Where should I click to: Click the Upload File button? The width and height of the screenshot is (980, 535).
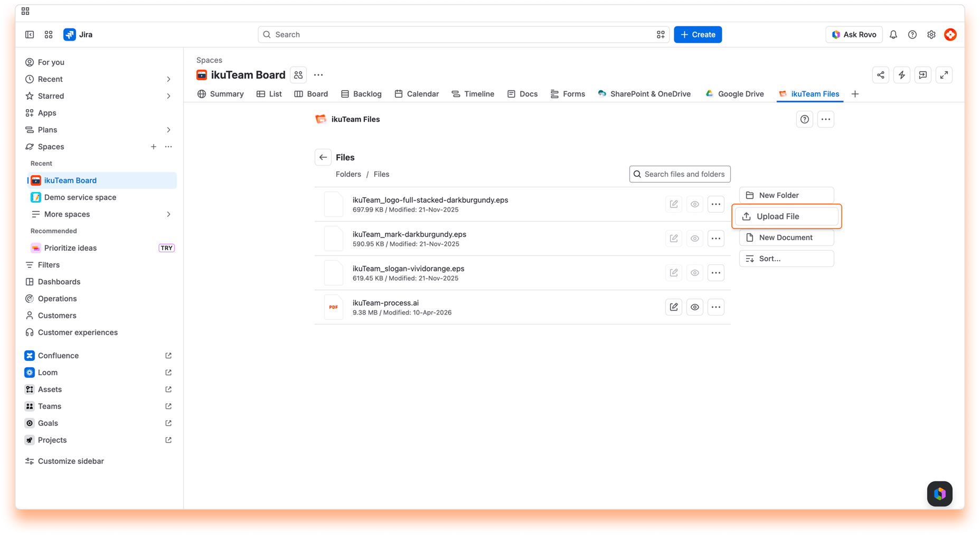point(787,216)
